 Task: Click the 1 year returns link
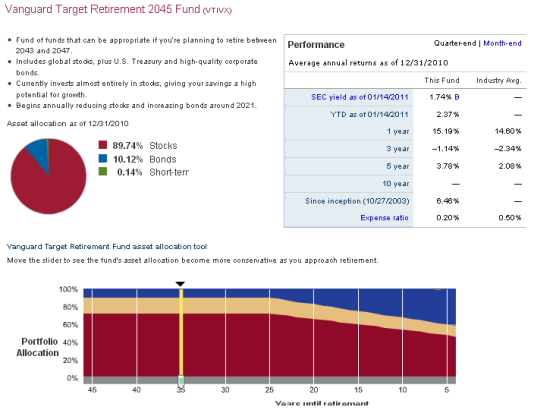pyautogui.click(x=398, y=132)
